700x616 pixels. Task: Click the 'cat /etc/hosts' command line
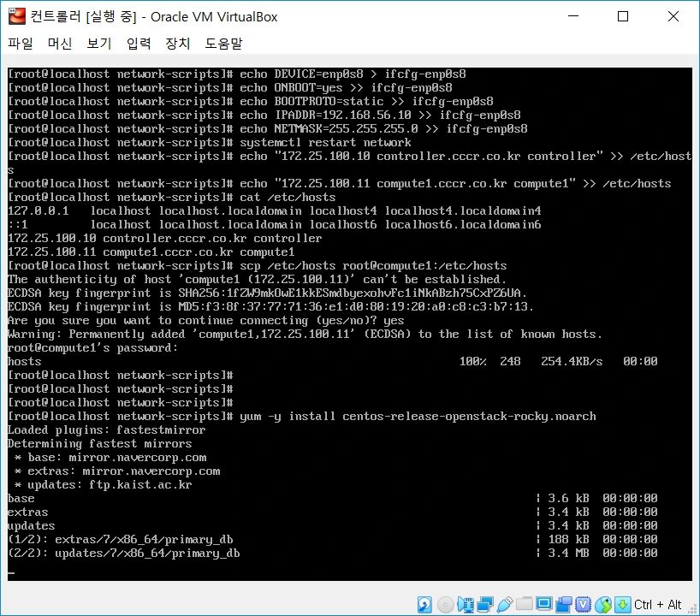171,198
